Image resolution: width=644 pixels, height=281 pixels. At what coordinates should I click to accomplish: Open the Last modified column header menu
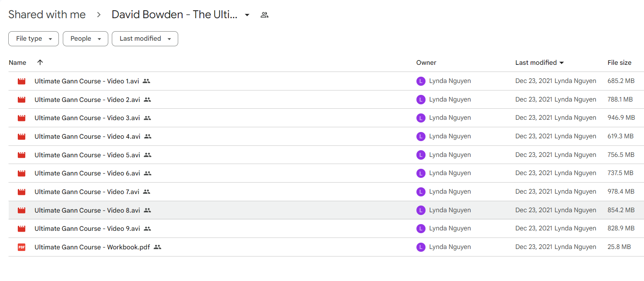coord(539,62)
